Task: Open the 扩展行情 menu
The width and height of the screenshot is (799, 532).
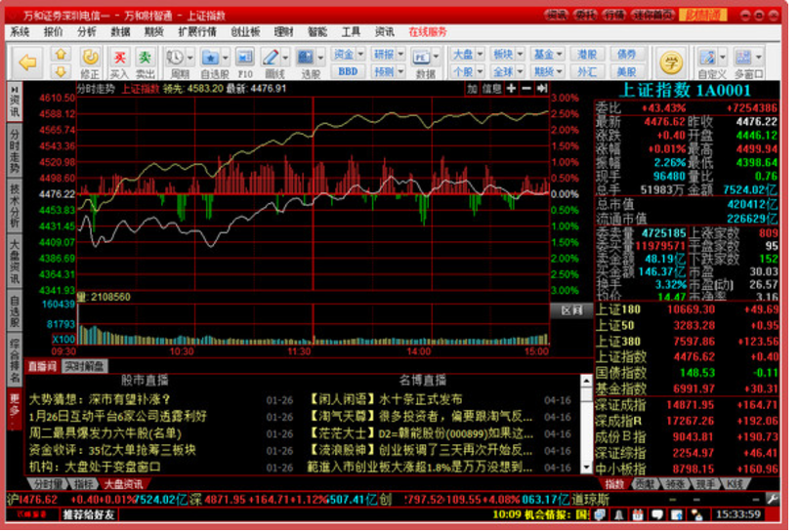Action: click(198, 32)
